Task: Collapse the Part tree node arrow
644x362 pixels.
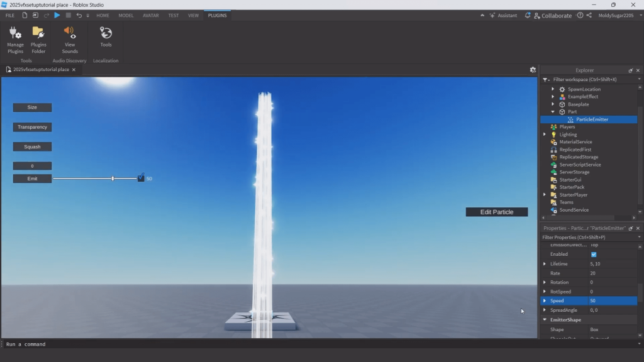Action: click(x=553, y=112)
